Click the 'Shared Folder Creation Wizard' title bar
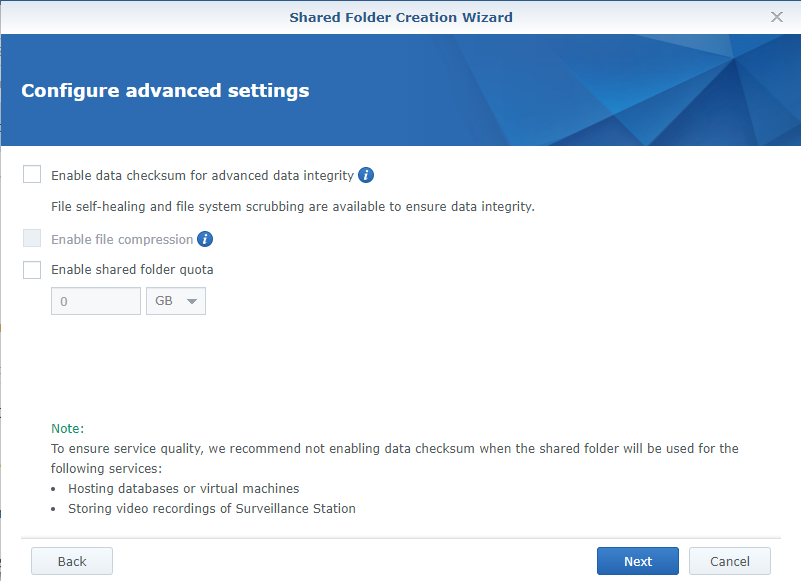This screenshot has height=581, width=801. tap(400, 17)
